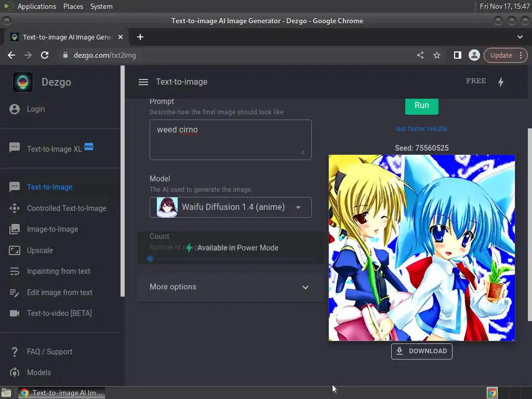Click the site lock security icon
532x399 pixels.
pos(65,55)
